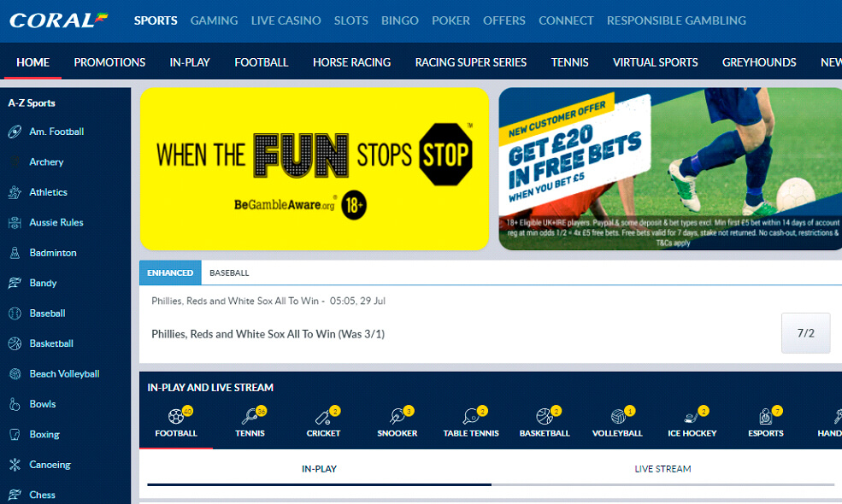Open the Basketball icon in sidebar
Screen dimensions: 842x504
coord(15,343)
